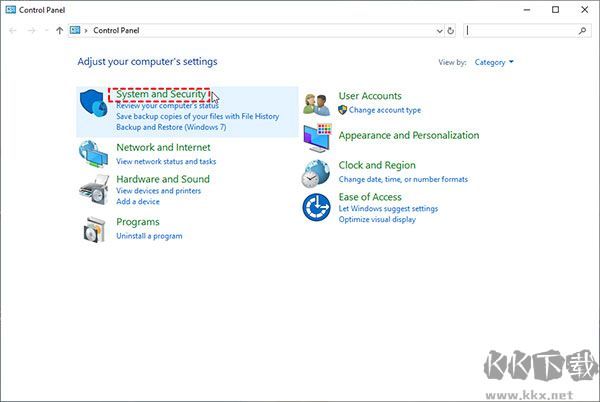Expand address bar history dropdown

[440, 31]
